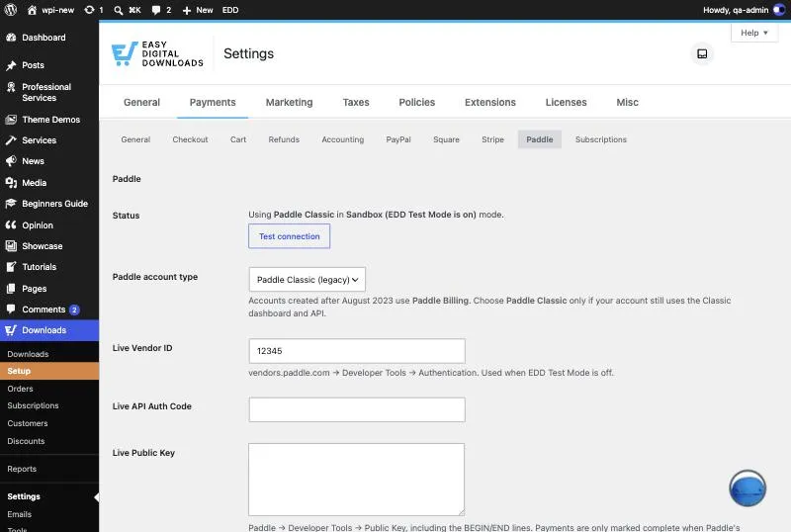Switch to the General settings tab
This screenshot has height=532, width=791.
pos(141,102)
